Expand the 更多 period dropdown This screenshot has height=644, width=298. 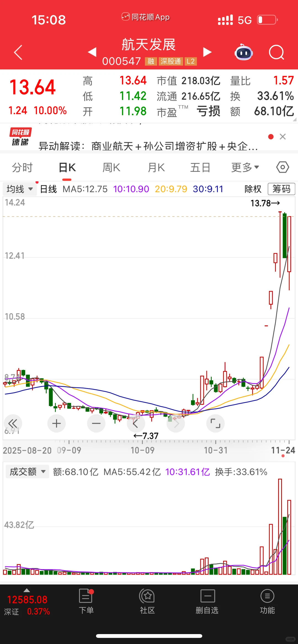pos(245,168)
